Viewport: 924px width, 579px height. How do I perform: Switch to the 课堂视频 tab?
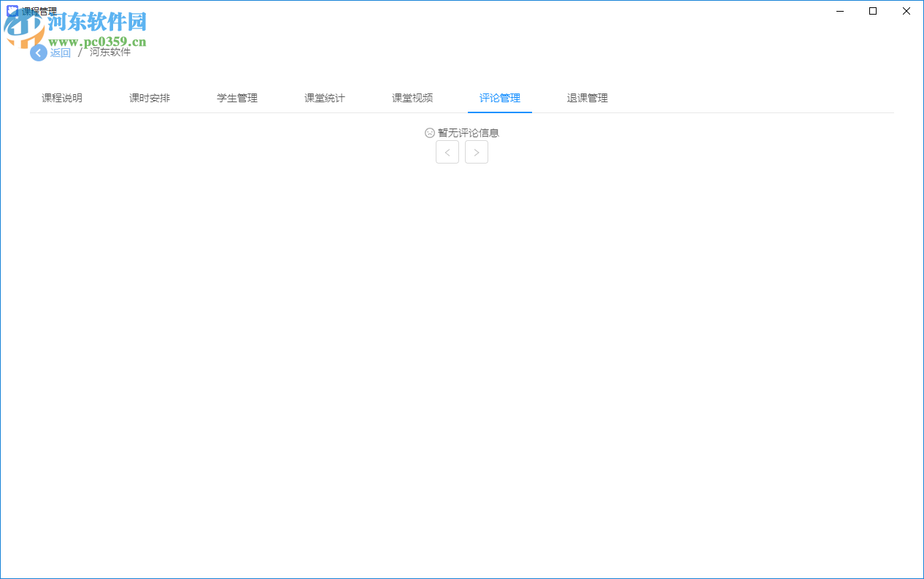(412, 98)
